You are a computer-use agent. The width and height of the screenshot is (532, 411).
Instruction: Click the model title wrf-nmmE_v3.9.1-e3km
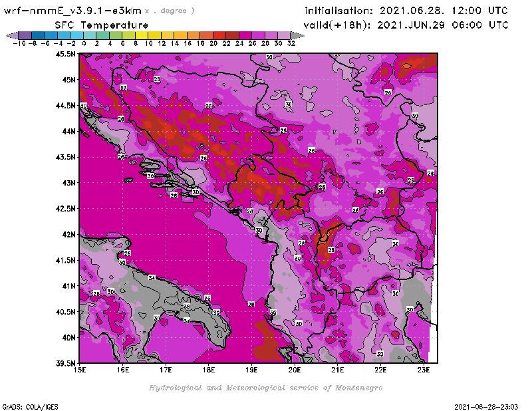click(72, 11)
